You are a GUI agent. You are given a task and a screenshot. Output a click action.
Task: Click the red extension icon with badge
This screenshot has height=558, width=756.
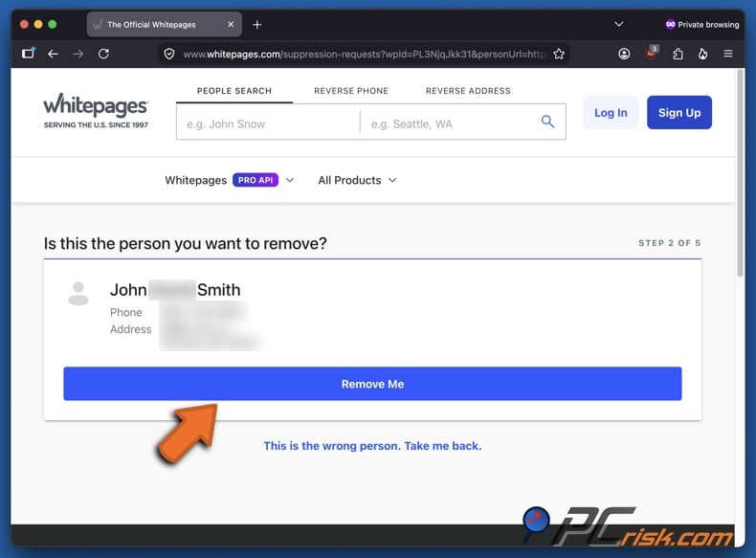point(652,53)
